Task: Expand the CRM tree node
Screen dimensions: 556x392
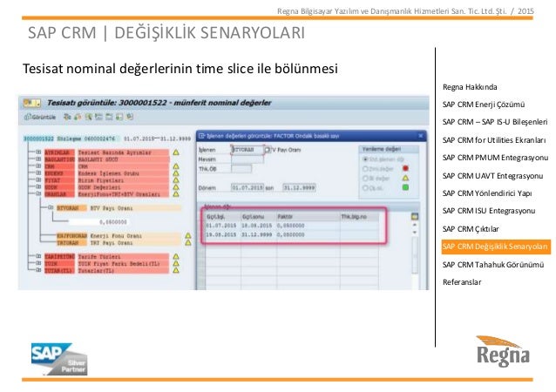Action: 38,166
